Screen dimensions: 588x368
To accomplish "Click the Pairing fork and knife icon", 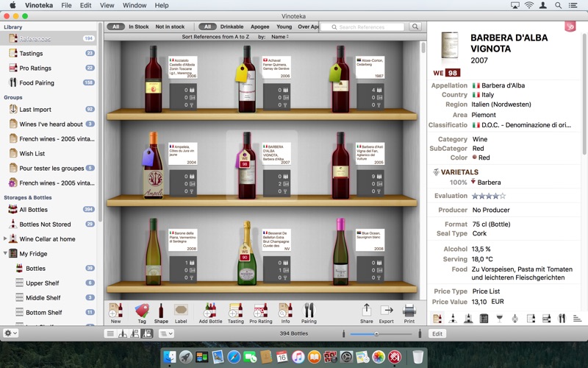I will (x=309, y=311).
